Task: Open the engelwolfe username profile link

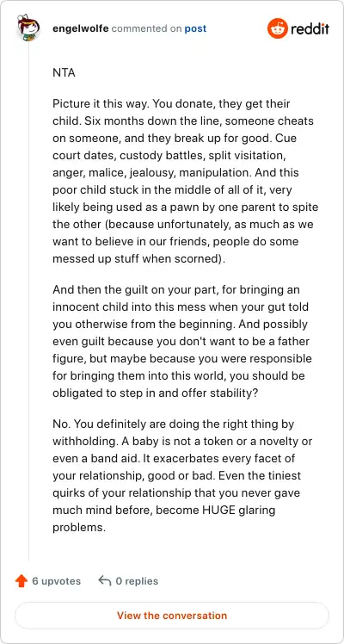Action: pos(80,28)
